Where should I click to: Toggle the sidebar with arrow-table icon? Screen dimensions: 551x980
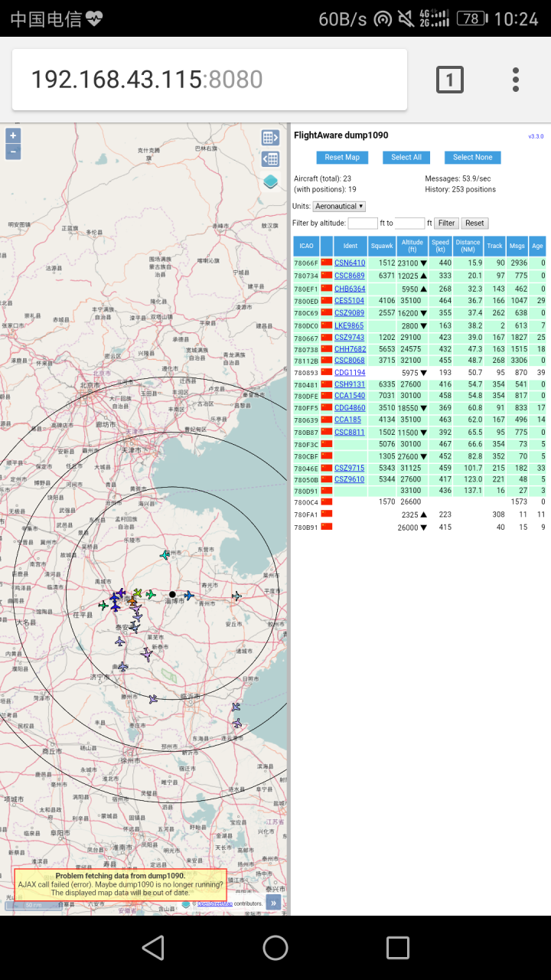pos(270,159)
